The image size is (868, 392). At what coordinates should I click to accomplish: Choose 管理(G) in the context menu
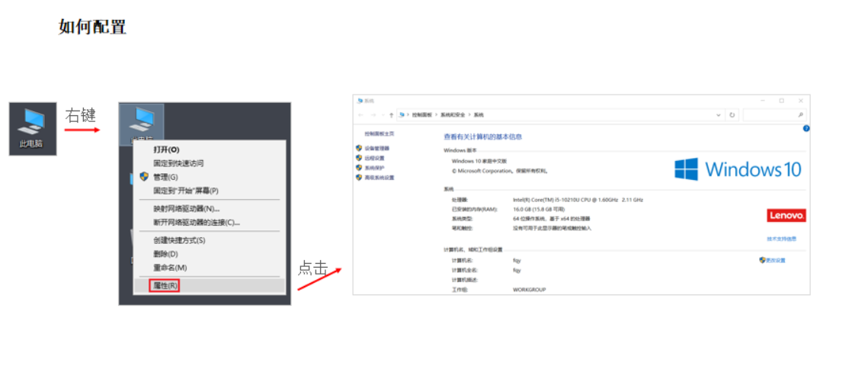pyautogui.click(x=210, y=177)
